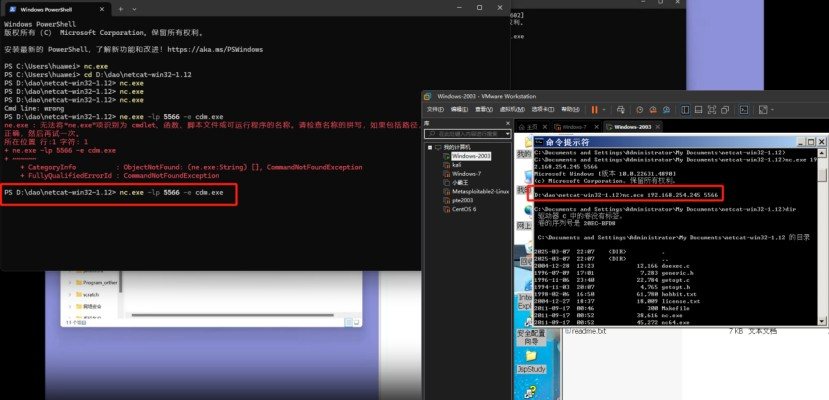Select Metasploitable2-Linux in the library

(x=480, y=192)
